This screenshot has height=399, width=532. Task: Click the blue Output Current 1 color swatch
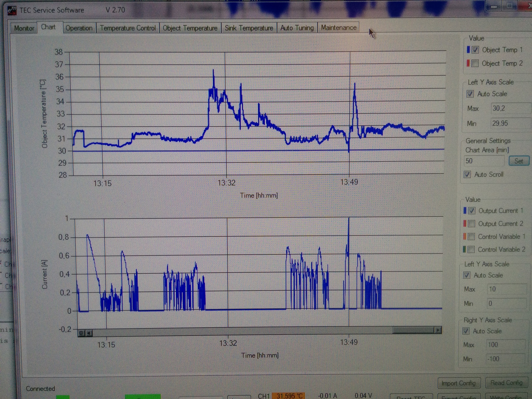click(x=465, y=211)
